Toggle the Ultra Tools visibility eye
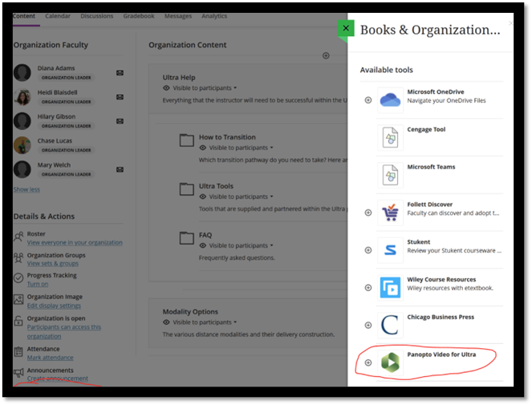Image resolution: width=532 pixels, height=405 pixels. pos(202,196)
